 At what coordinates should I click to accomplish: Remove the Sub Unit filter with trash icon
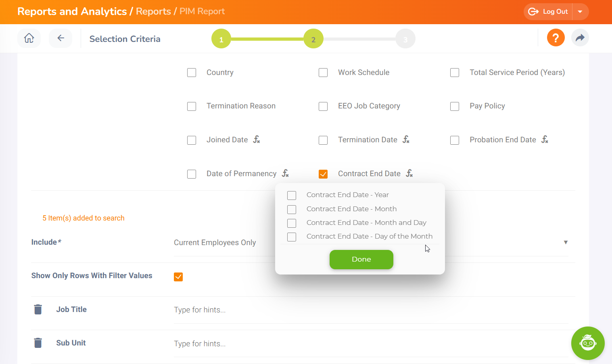point(38,343)
